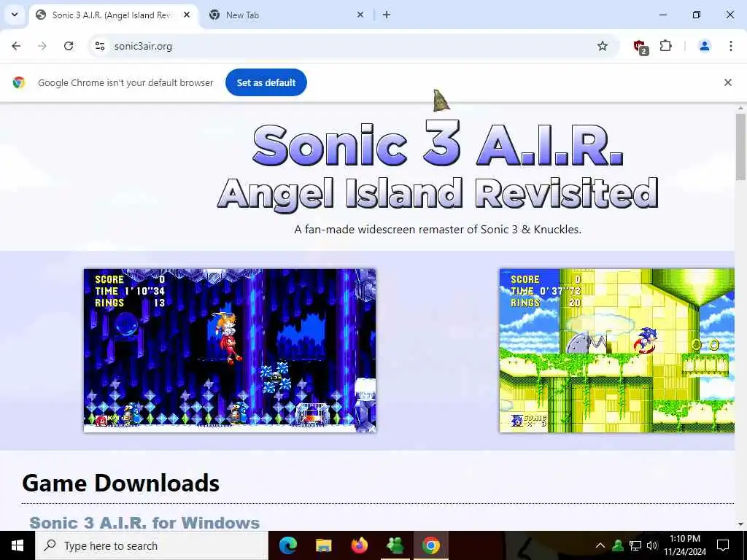Open the Ice Cap zone screenshot thumbnail
This screenshot has width=747, height=560.
coord(230,351)
